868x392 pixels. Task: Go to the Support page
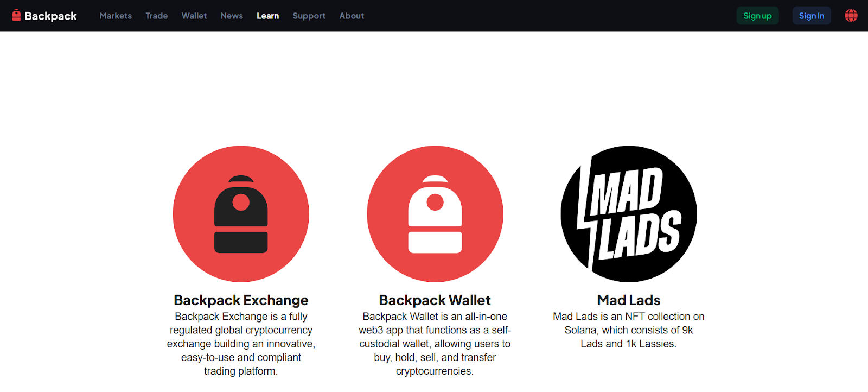309,16
